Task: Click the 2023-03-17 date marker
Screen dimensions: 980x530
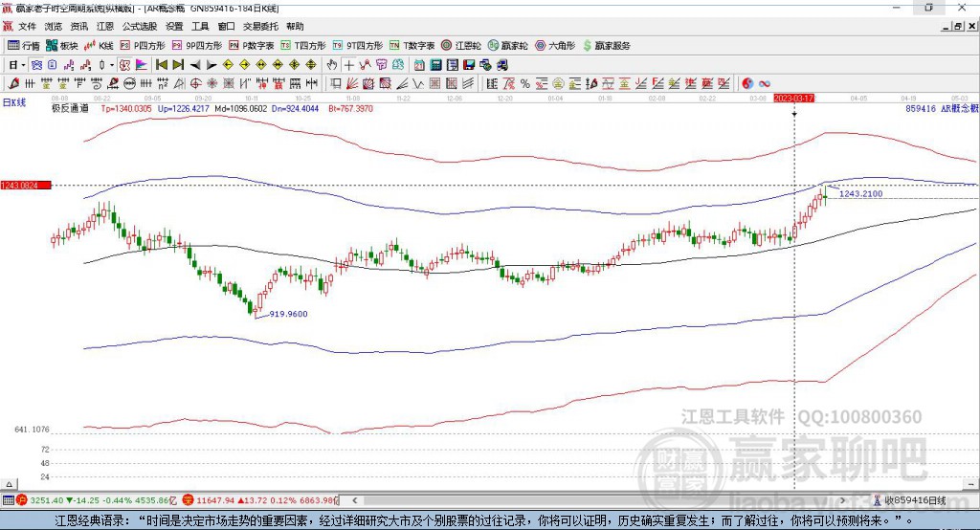Action: coord(793,98)
